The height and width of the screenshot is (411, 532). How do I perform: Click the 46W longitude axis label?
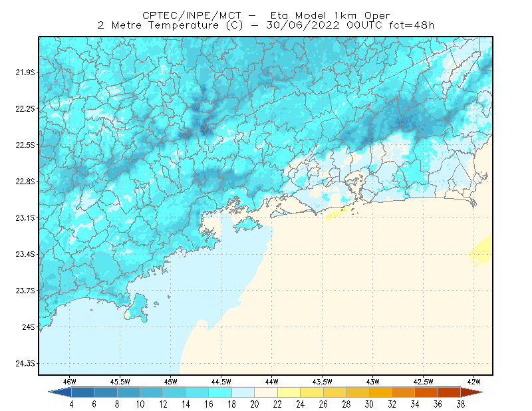[70, 382]
